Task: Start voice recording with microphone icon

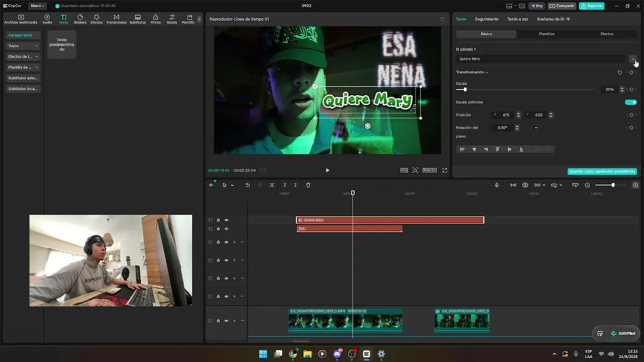Action: (497, 185)
